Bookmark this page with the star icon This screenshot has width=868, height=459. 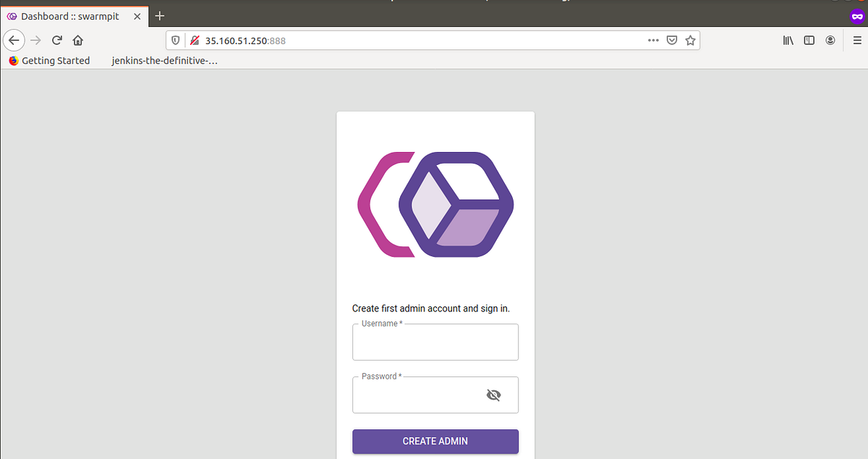tap(690, 41)
